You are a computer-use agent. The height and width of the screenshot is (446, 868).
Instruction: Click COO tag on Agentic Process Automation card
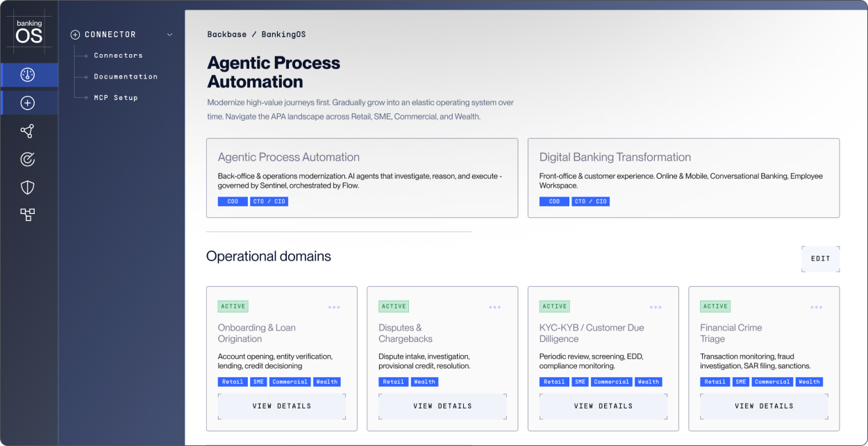click(233, 201)
